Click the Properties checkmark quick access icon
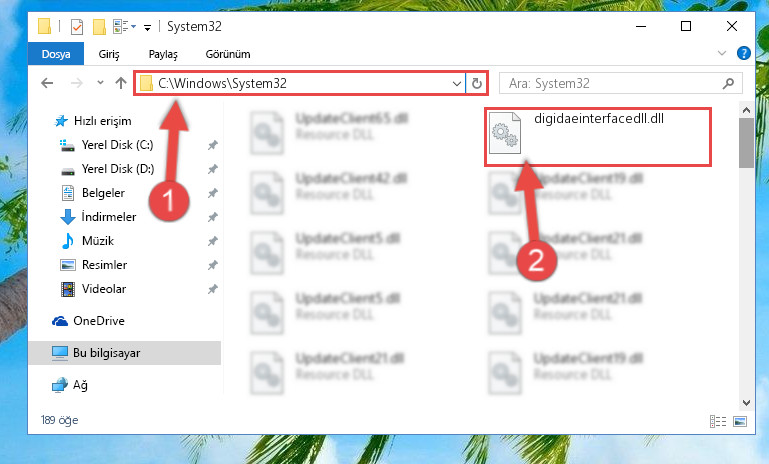Screen dimensions: 769x464 coord(77,27)
